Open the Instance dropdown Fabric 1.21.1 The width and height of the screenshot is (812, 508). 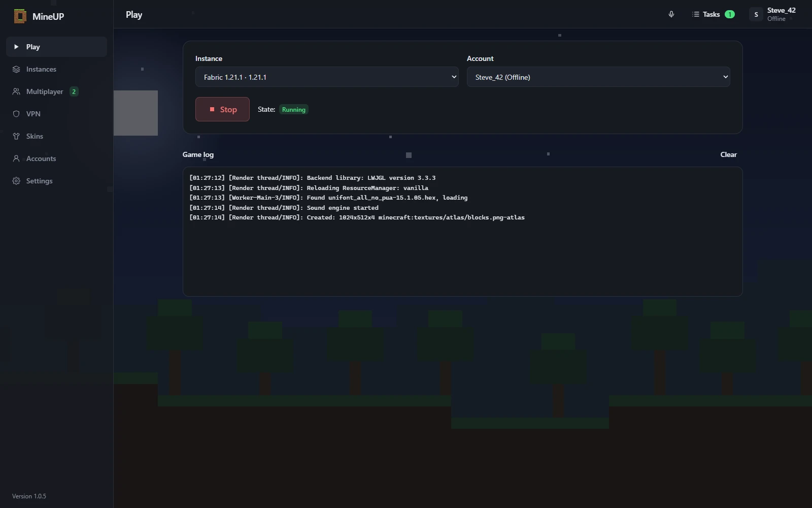point(327,77)
